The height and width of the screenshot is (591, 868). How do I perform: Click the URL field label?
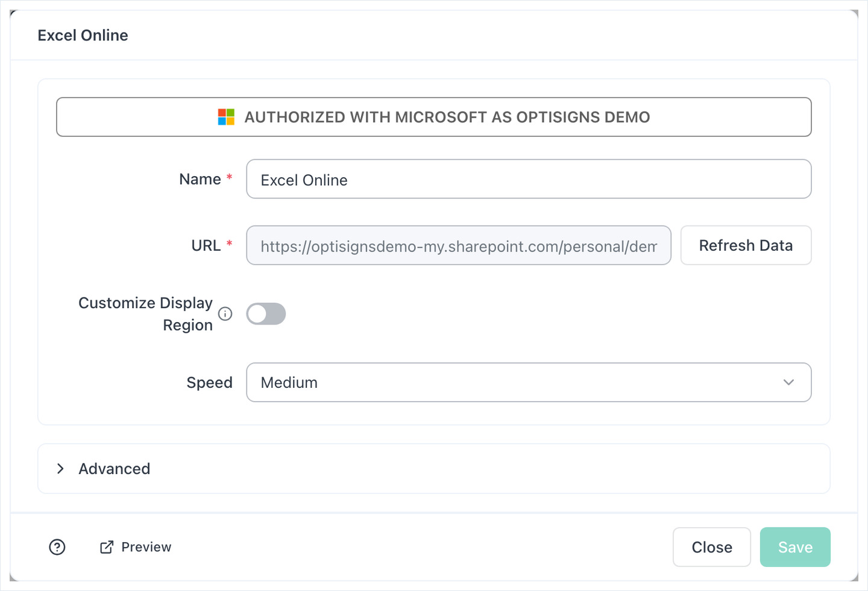click(x=206, y=245)
